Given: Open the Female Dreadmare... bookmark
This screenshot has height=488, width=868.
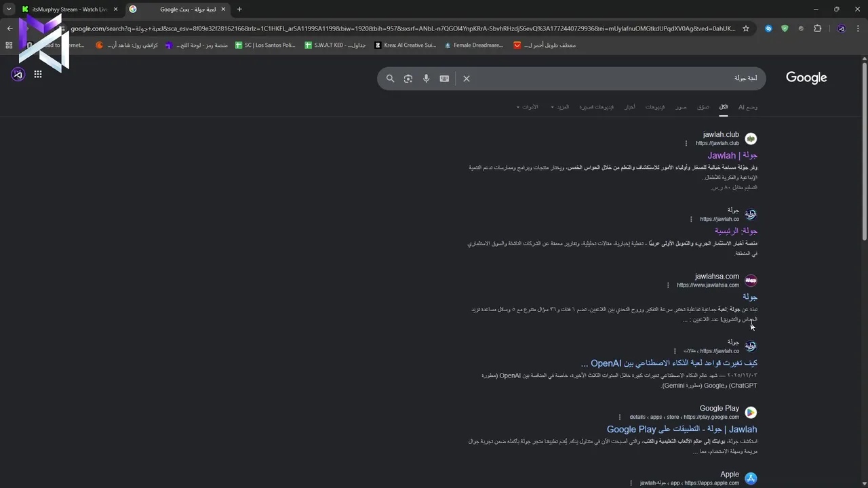Looking at the screenshot, I should [x=474, y=45].
